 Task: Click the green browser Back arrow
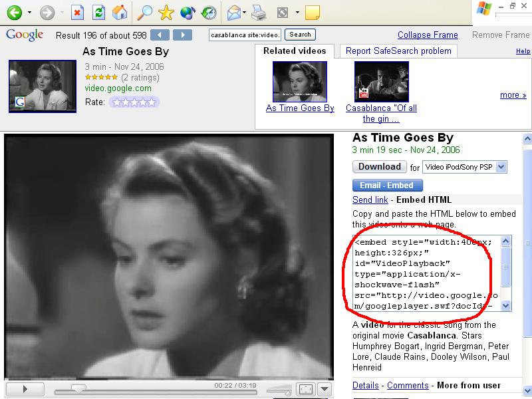pos(14,13)
